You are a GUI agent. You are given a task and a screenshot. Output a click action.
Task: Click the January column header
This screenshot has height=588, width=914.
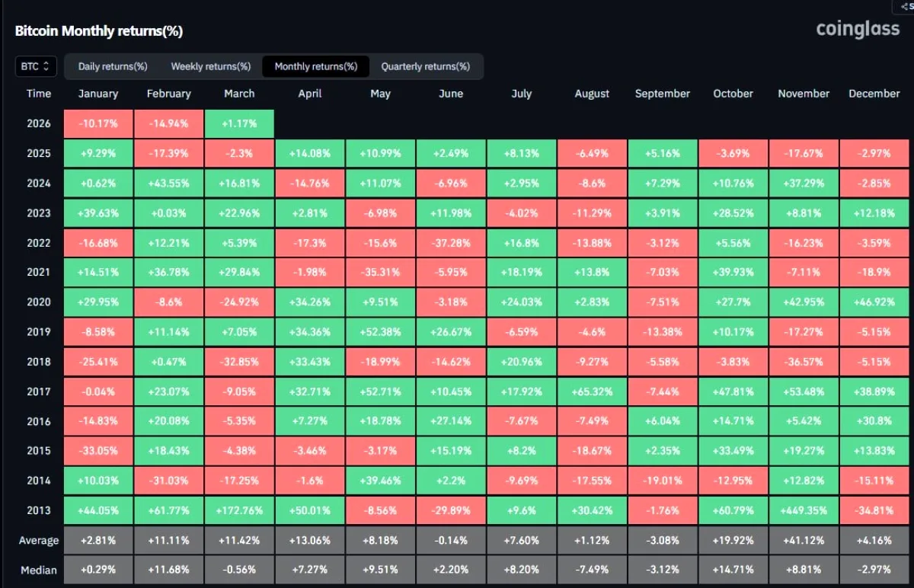coord(98,94)
